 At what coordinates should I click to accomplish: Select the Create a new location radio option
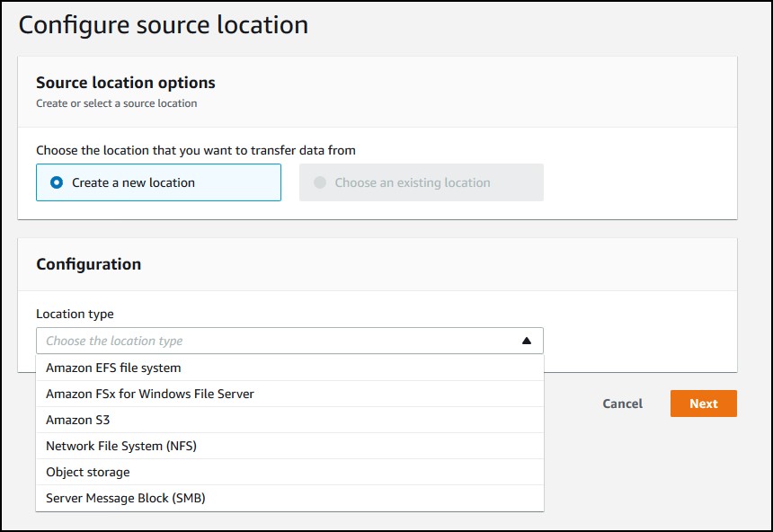(x=158, y=182)
